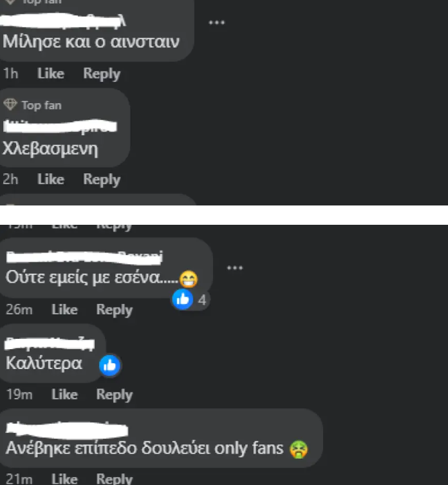This screenshot has height=485, width=448.
Task: Open three-dot menu beside 'Ούτε εμείς με εσένα' comment
Action: tap(235, 268)
